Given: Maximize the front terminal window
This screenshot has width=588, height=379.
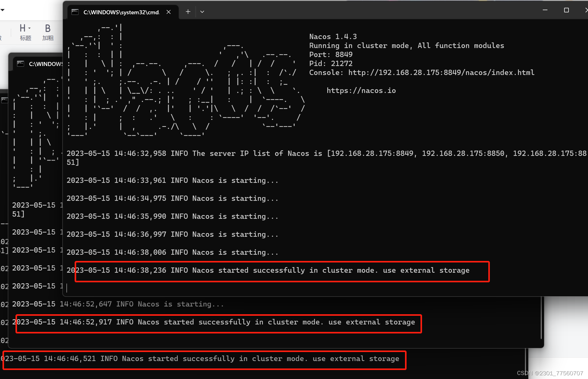Looking at the screenshot, I should pos(566,10).
